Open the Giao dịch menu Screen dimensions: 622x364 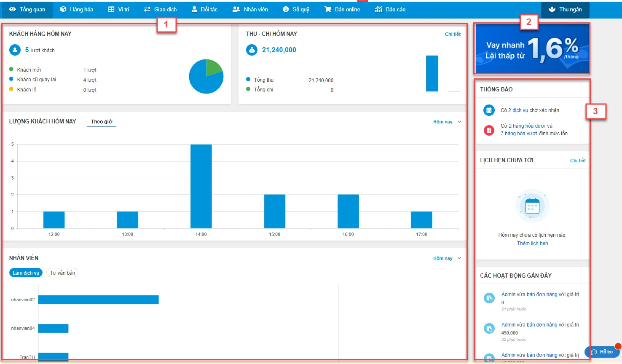160,9
